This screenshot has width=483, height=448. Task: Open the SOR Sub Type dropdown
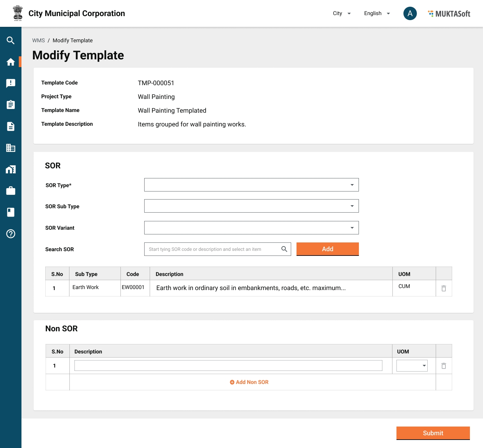tap(251, 206)
